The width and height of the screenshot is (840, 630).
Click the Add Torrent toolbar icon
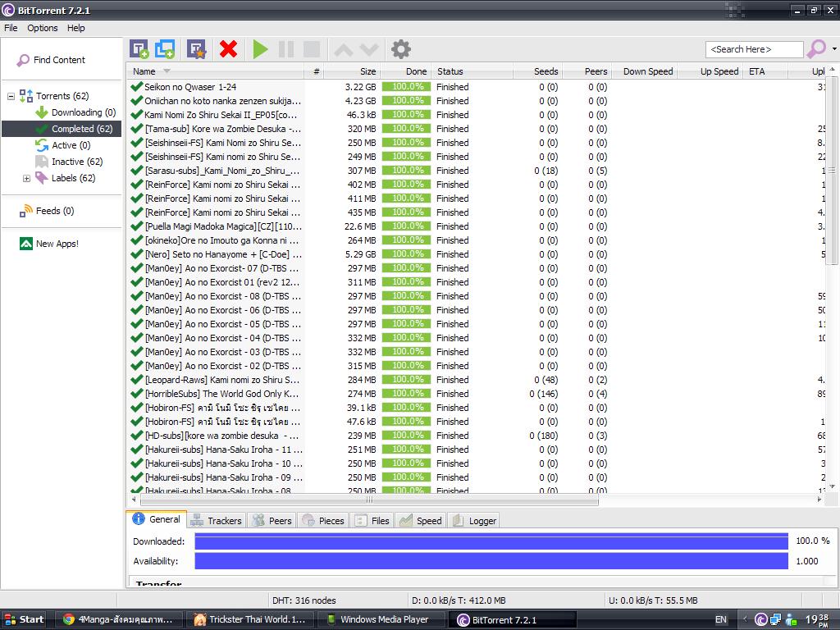pos(139,49)
